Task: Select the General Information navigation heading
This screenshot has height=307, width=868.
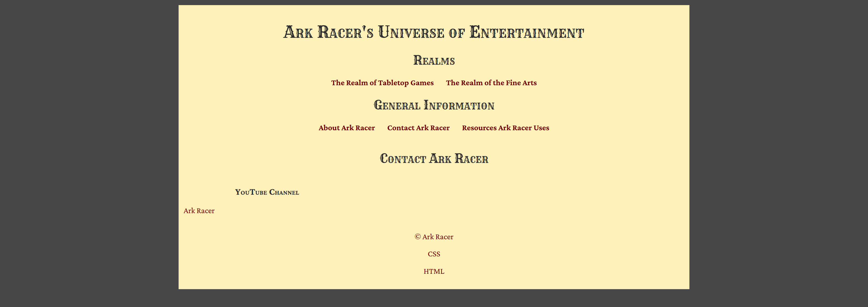Action: coord(434,105)
